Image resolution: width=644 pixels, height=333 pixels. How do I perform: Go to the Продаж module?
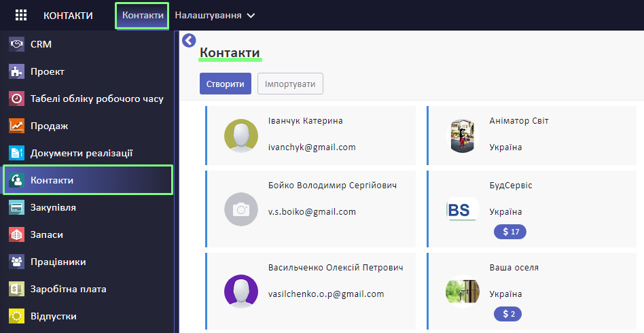coord(50,126)
